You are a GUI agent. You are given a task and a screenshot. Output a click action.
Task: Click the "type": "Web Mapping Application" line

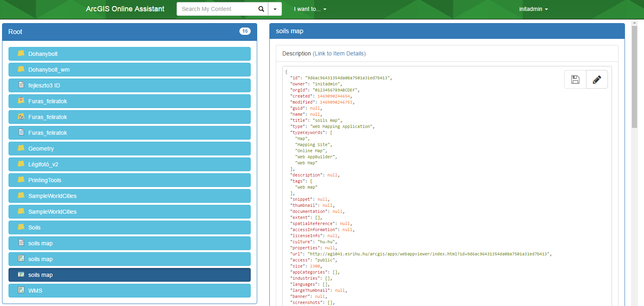click(x=332, y=126)
